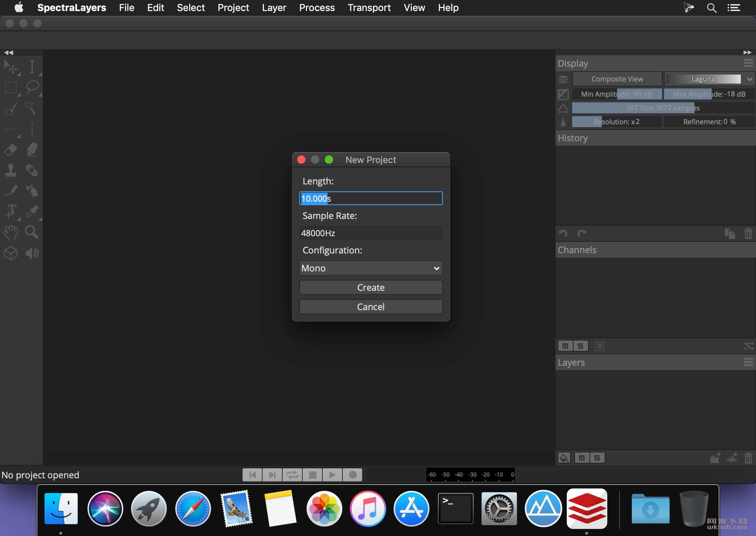Click the layer fill bucket icon
The image size is (756, 536).
click(564, 458)
